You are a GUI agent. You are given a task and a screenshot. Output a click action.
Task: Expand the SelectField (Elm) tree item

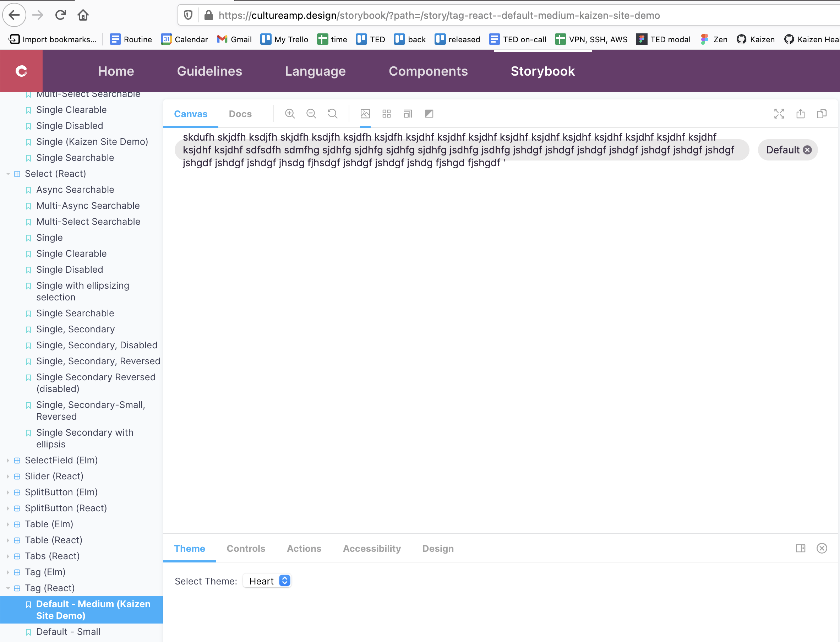[8, 460]
